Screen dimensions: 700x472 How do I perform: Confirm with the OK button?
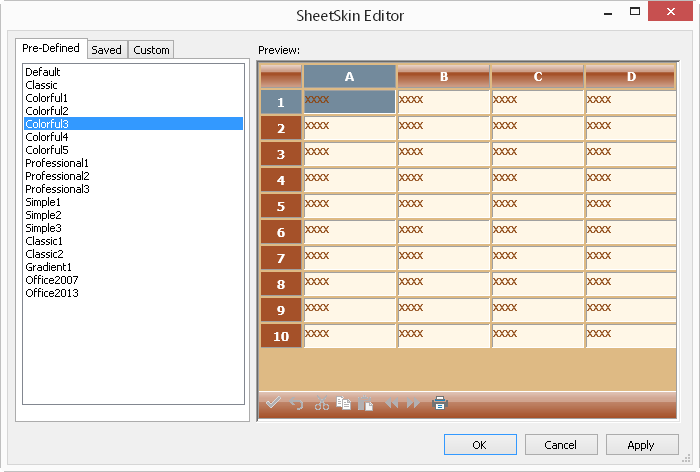click(x=480, y=445)
